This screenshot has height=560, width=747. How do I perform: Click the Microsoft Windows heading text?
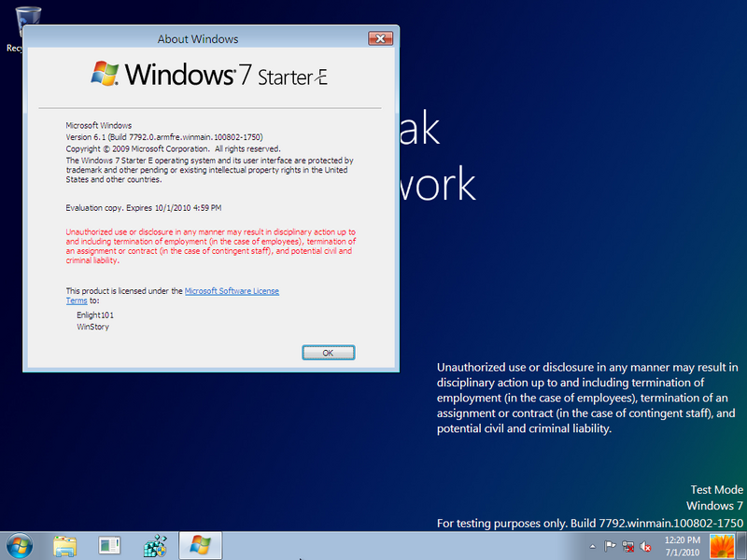(x=99, y=125)
